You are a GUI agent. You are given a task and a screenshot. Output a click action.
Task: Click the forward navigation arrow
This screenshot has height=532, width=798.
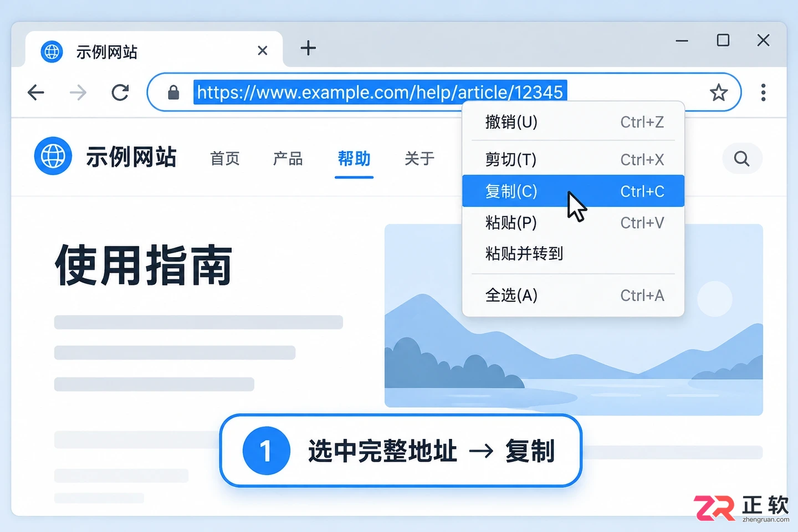click(x=78, y=93)
